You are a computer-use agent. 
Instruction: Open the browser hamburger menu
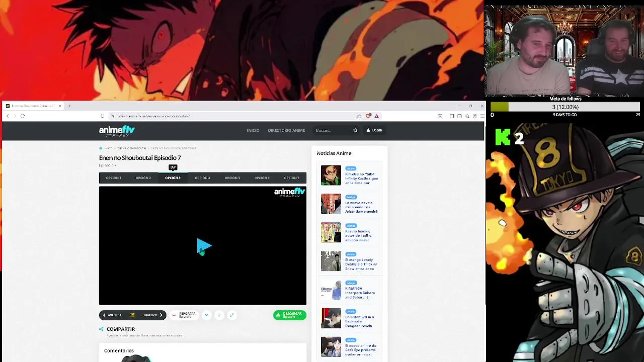[482, 116]
